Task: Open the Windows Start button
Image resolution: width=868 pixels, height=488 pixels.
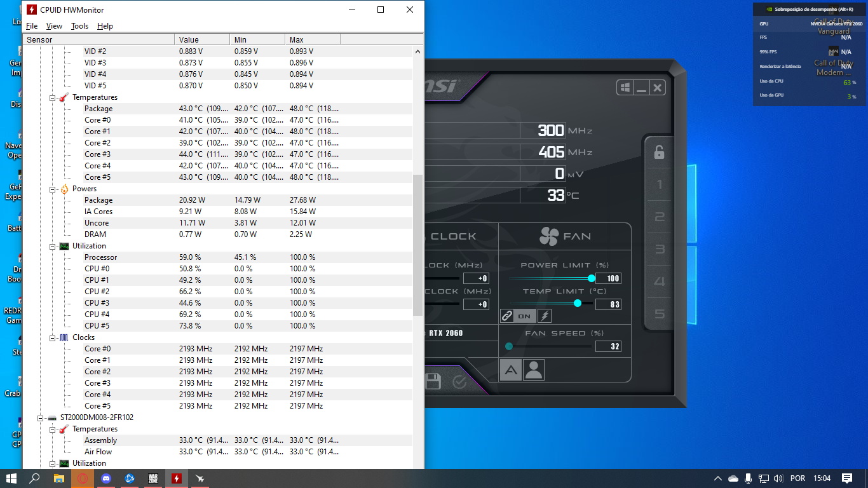Action: point(11,478)
